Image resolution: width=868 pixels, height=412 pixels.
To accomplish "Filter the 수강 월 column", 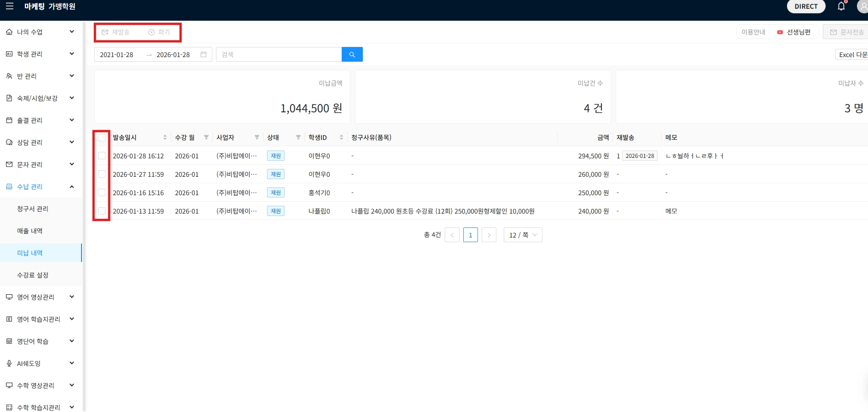I will click(206, 137).
